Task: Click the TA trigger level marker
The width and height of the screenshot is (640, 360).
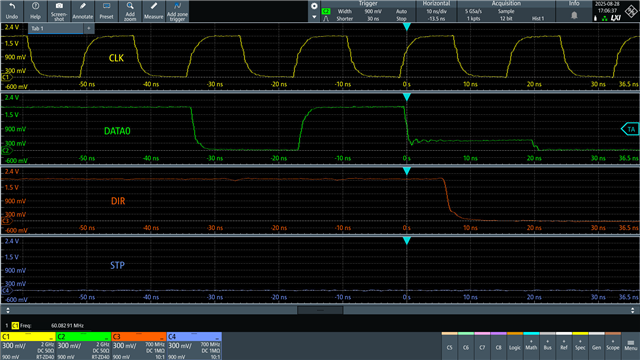Action: (x=630, y=129)
